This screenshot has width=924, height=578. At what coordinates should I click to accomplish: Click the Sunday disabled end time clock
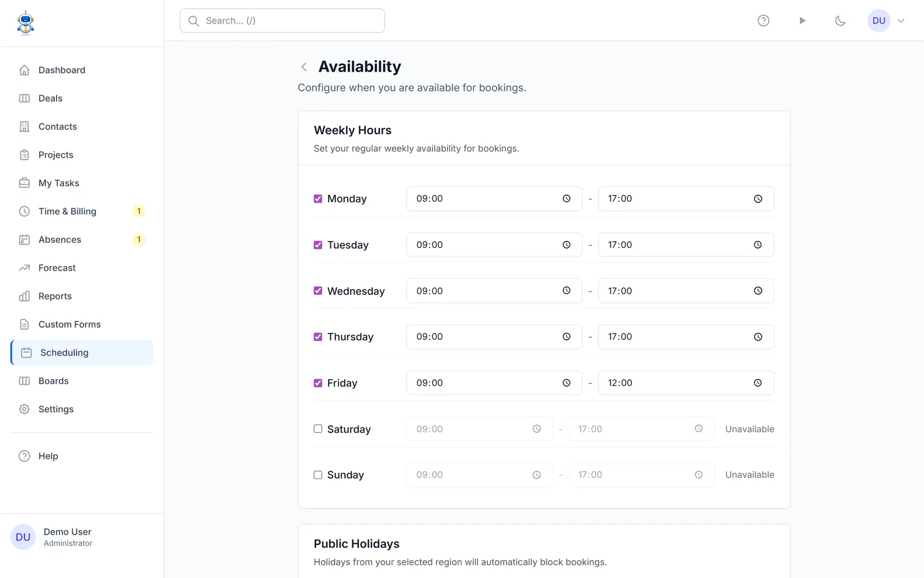(699, 475)
